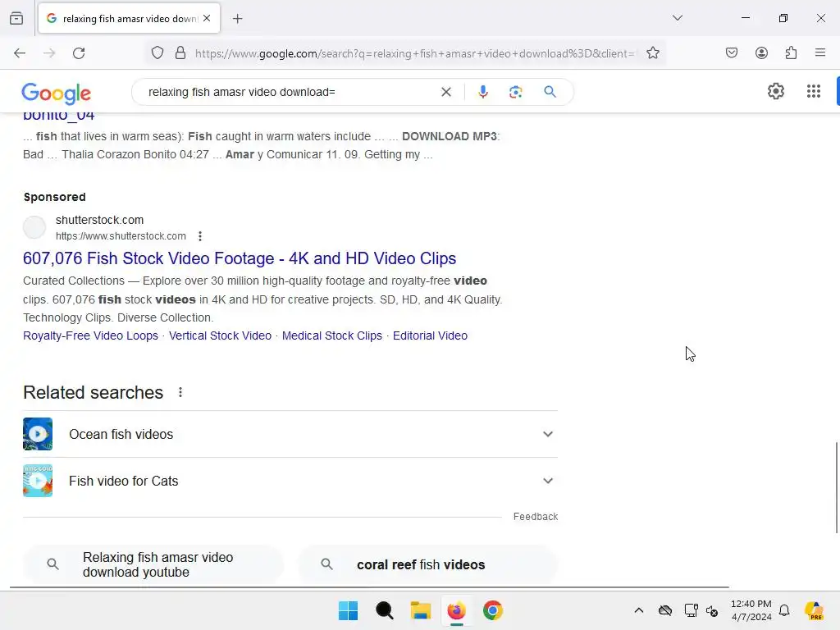Start voice search with microphone icon
The width and height of the screenshot is (840, 630).
point(482,92)
